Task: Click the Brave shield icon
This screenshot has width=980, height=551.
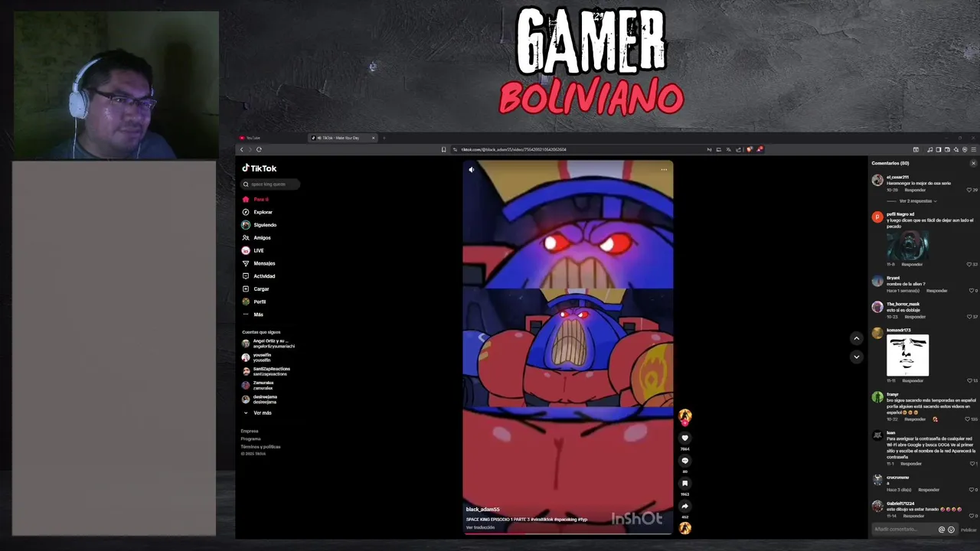Action: (750, 149)
